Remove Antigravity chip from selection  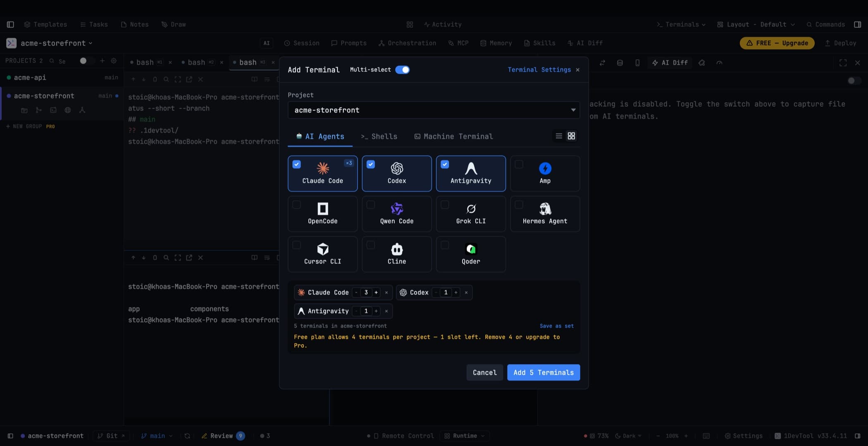(x=386, y=311)
